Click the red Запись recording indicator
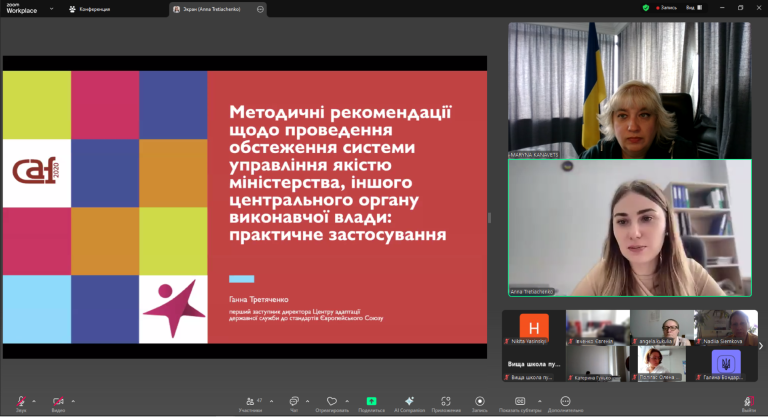This screenshot has height=417, width=768. click(666, 8)
